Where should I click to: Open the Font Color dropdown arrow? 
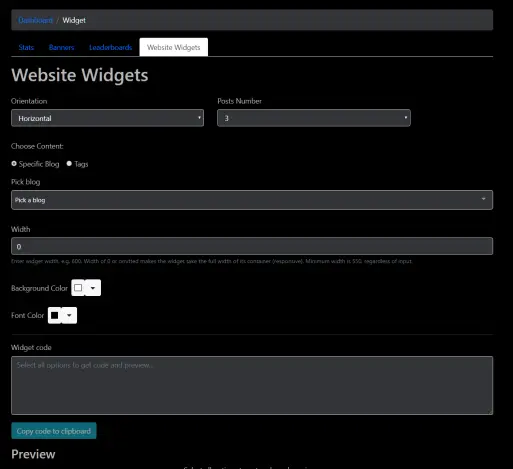(69, 315)
